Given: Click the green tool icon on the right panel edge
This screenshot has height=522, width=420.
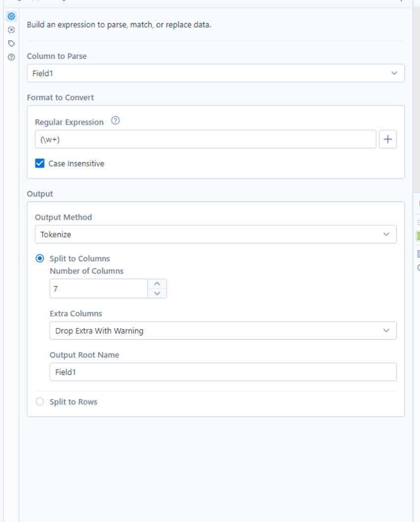Looking at the screenshot, I should coord(419,236).
